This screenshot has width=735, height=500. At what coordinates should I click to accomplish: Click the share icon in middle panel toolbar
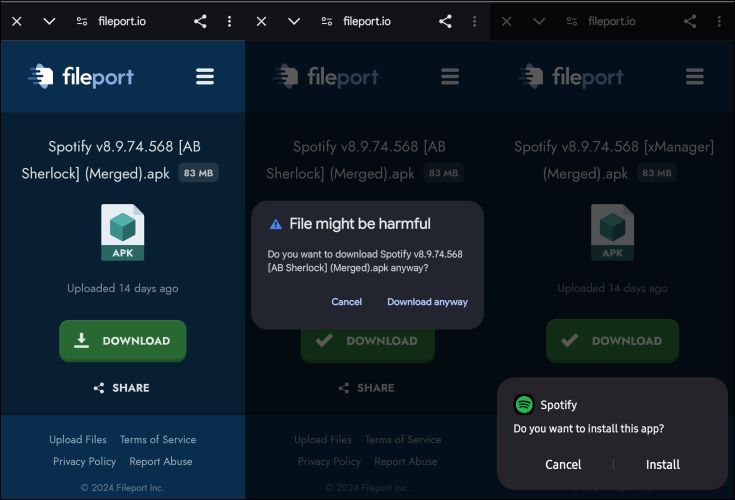pos(445,22)
